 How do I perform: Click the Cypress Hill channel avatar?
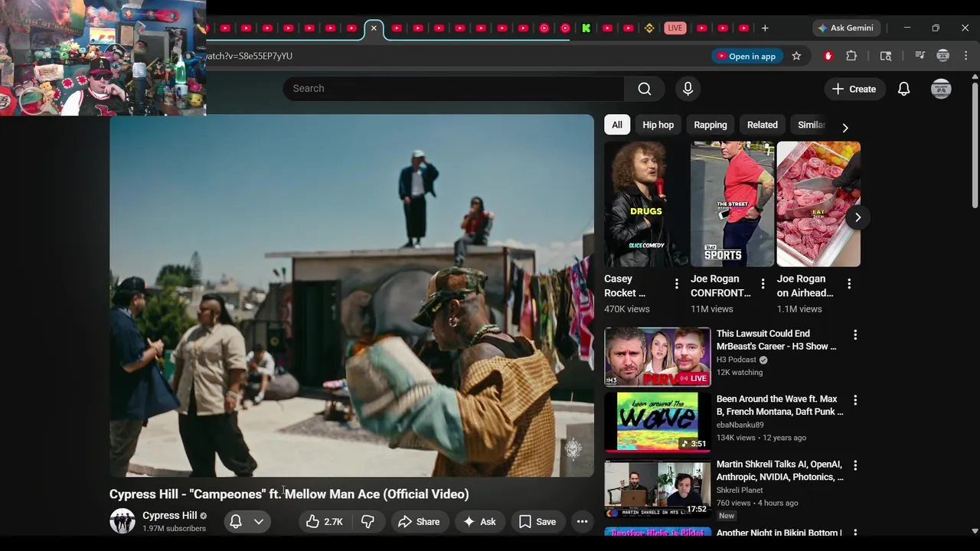pyautogui.click(x=122, y=521)
